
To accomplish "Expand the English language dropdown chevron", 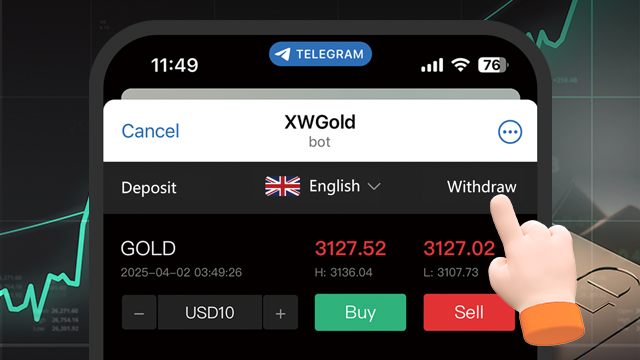I will tap(374, 187).
